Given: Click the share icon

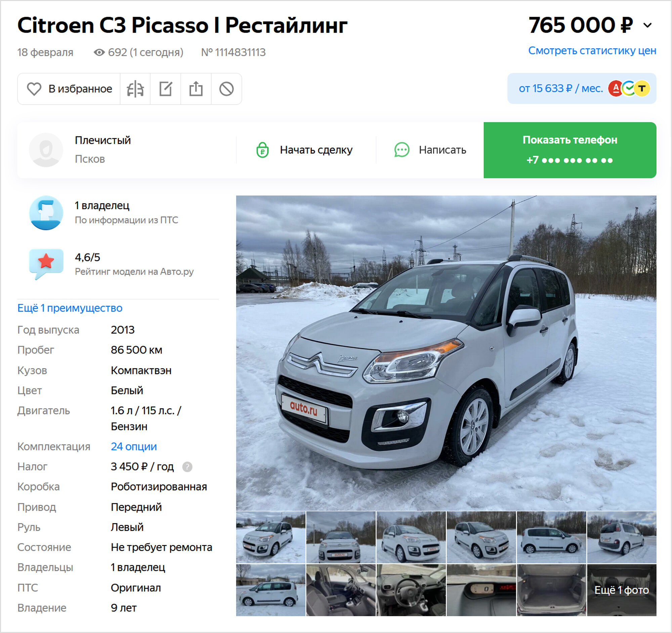Looking at the screenshot, I should pos(196,89).
